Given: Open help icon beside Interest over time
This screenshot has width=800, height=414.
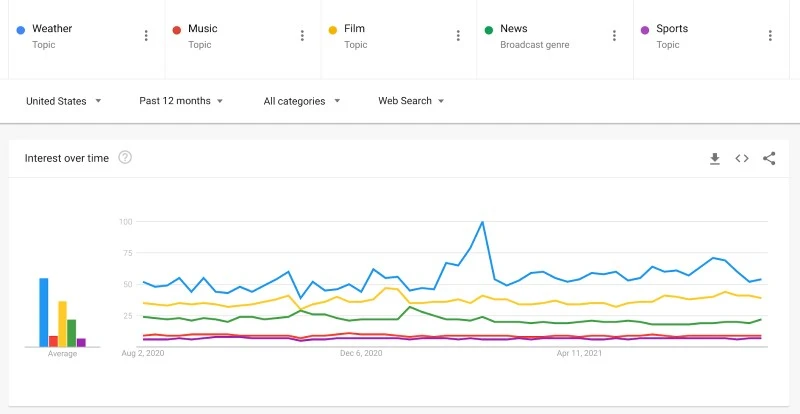Looking at the screenshot, I should (x=125, y=157).
